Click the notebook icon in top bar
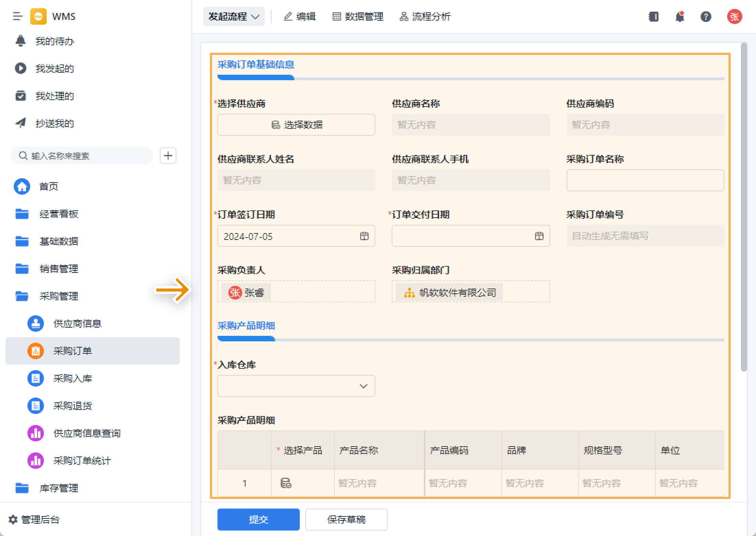 coord(653,16)
